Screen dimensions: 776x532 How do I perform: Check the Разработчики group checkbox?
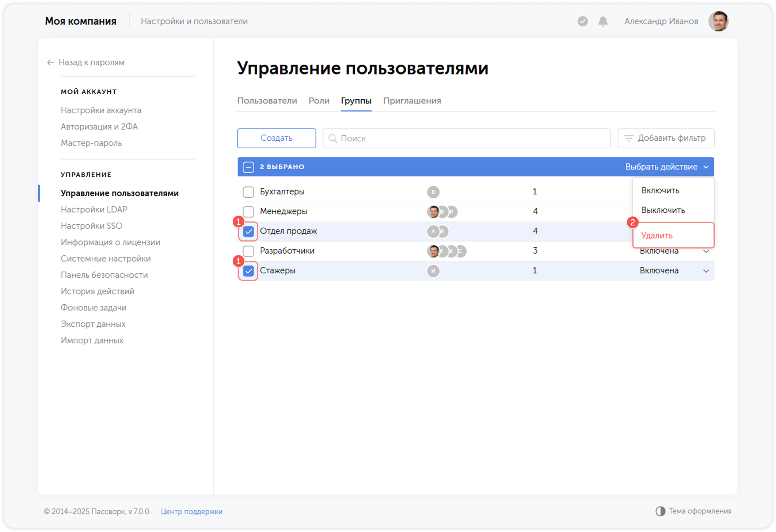(248, 251)
